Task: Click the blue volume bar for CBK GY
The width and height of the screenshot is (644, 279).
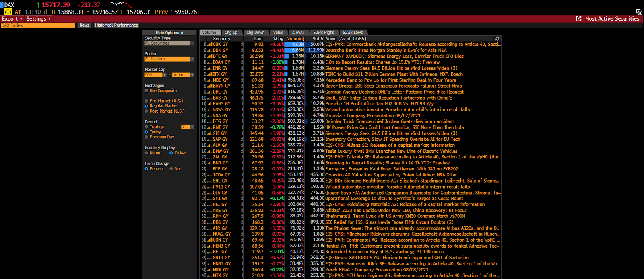Action: [x=294, y=45]
